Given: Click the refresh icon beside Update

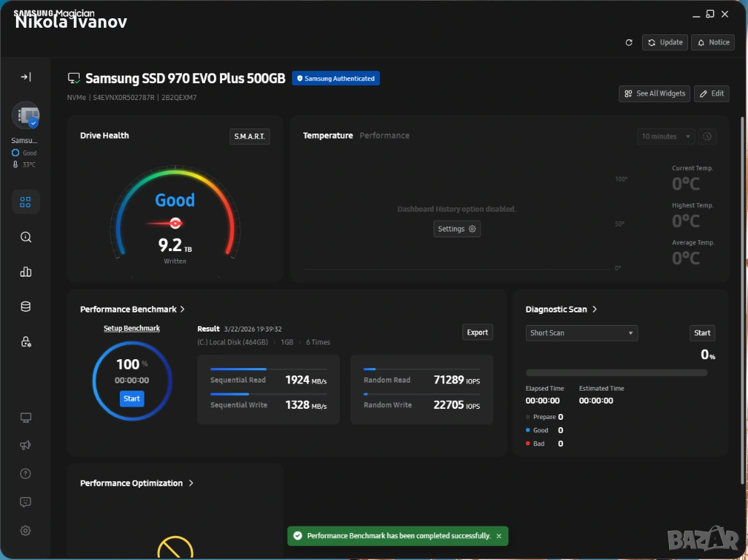Looking at the screenshot, I should click(629, 42).
